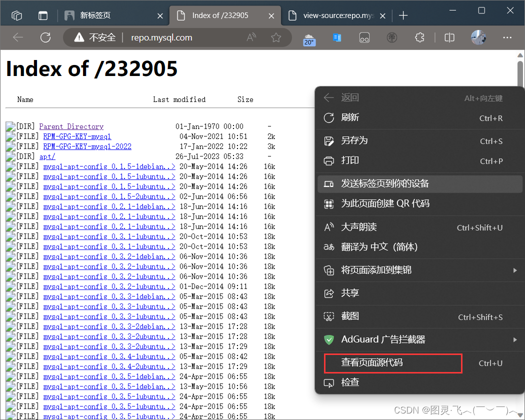Click the 打印 printer icon

click(329, 161)
